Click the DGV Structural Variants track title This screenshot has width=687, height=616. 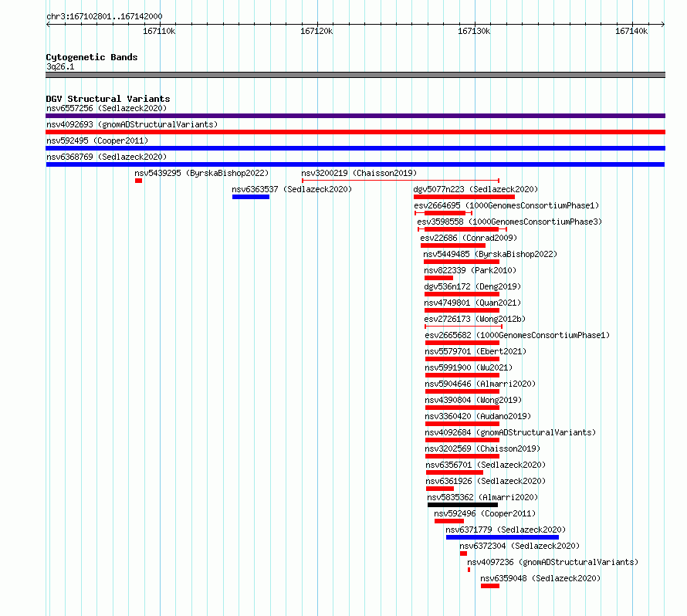point(108,99)
